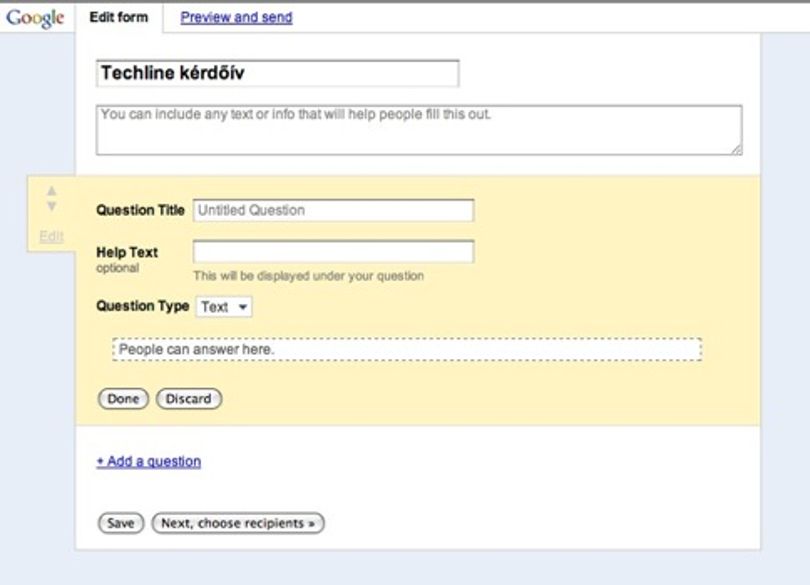
Task: Focus the Techline kérdőív title field
Action: 277,73
